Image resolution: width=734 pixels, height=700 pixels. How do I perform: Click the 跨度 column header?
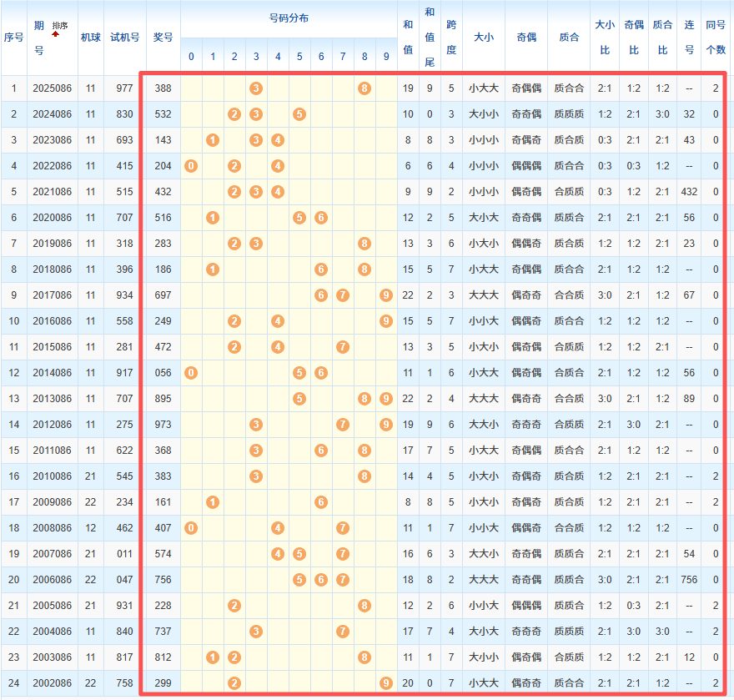point(451,38)
